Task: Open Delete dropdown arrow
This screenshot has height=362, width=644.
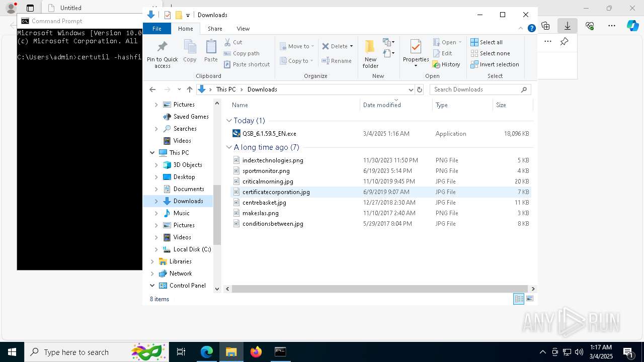Action: (351, 46)
